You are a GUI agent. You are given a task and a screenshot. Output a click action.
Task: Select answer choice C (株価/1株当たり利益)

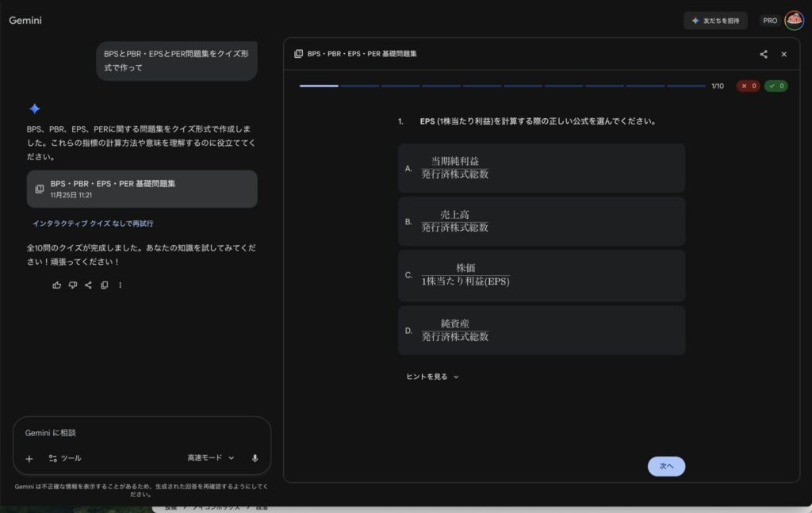point(542,276)
